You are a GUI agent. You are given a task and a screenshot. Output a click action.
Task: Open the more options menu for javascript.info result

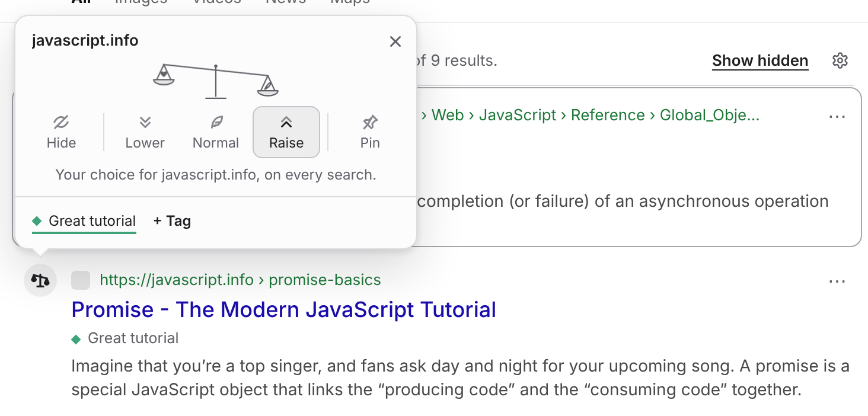click(837, 281)
